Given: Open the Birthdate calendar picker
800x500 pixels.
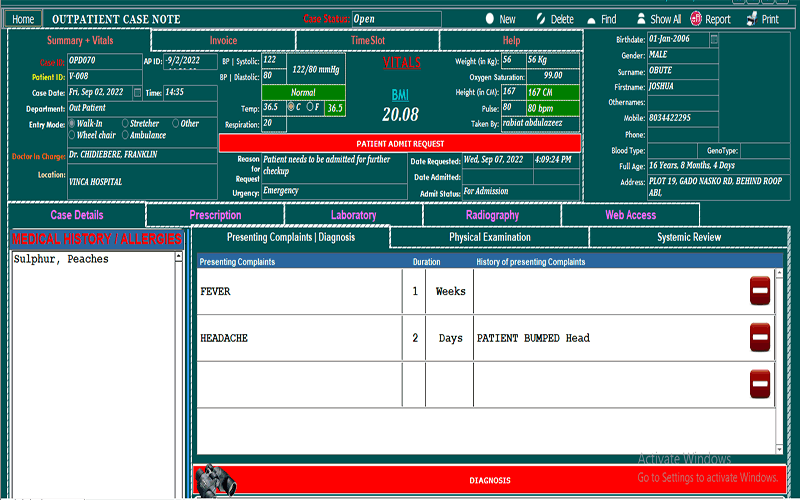Looking at the screenshot, I should (714, 39).
